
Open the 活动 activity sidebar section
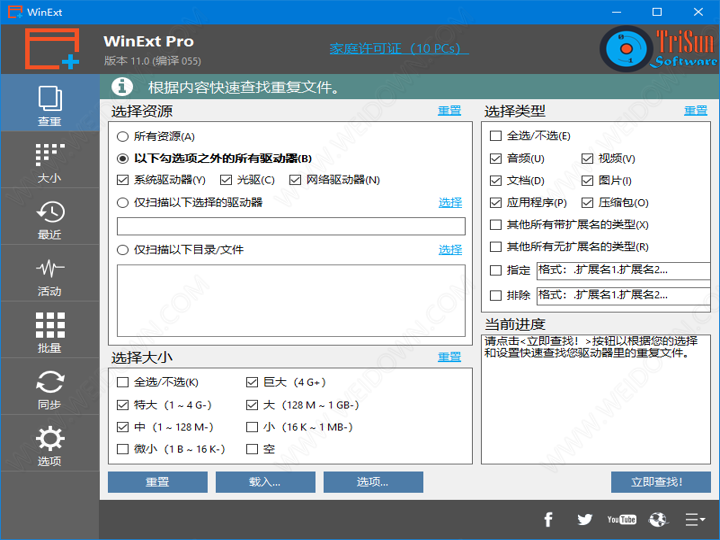coord(50,274)
